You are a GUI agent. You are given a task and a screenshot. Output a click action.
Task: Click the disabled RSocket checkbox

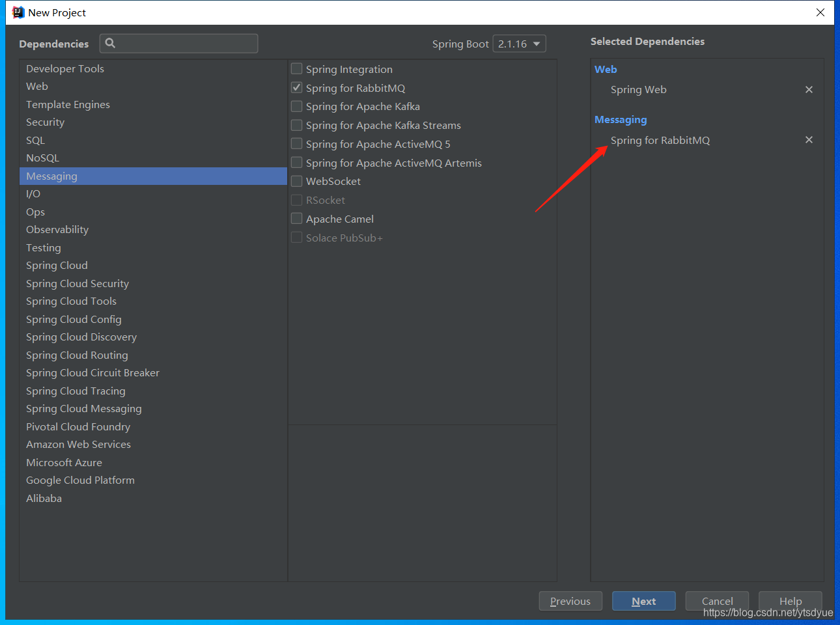click(297, 200)
